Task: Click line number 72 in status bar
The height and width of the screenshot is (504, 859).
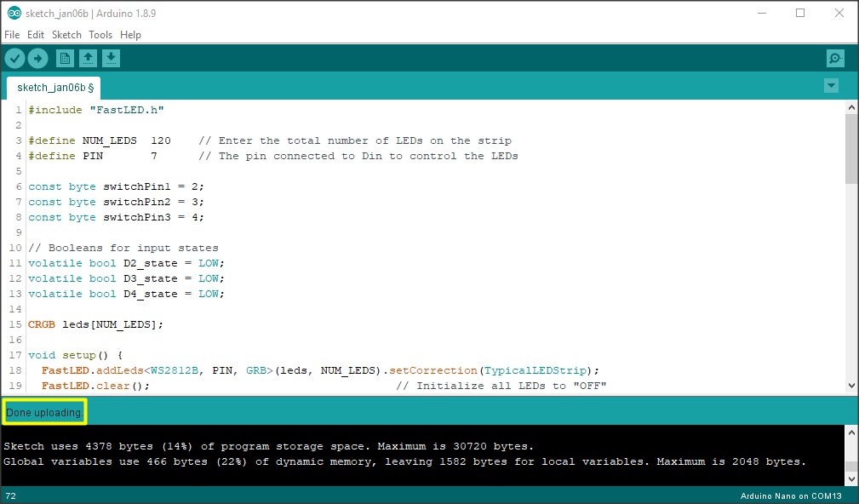Action: pos(10,495)
